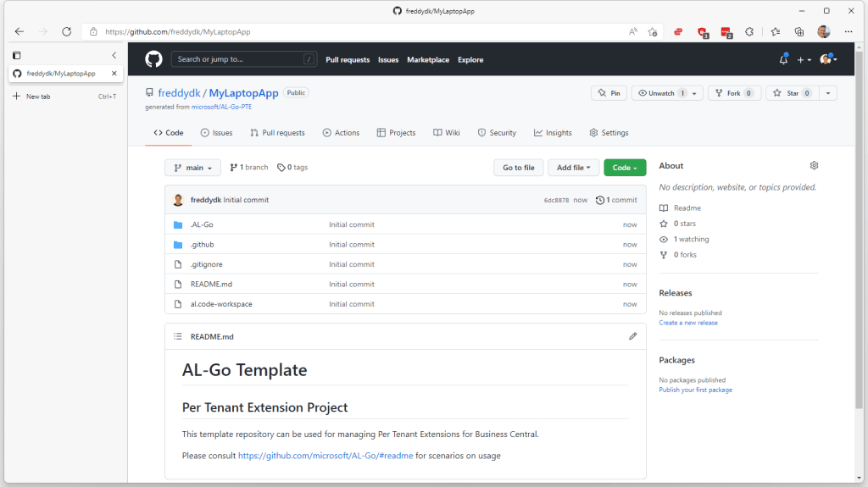Image resolution: width=868 pixels, height=487 pixels.
Task: Expand the Unwatch options dropdown arrow
Action: tap(695, 93)
